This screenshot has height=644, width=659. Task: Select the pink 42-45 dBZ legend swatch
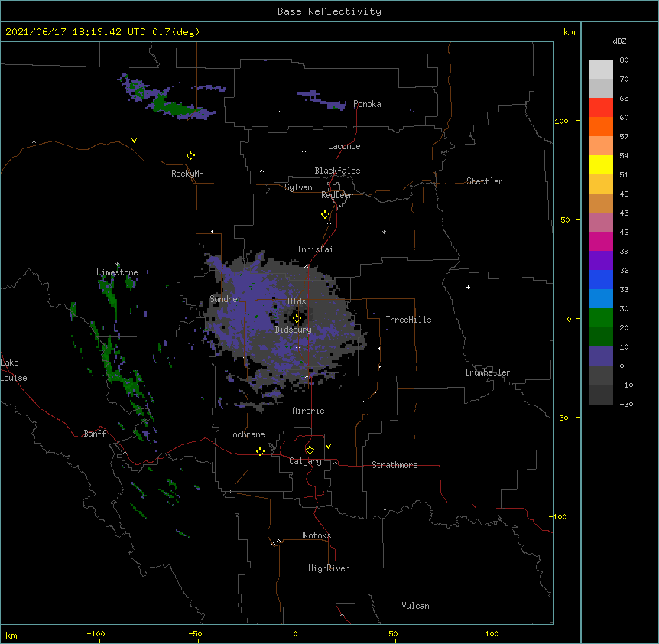[601, 223]
